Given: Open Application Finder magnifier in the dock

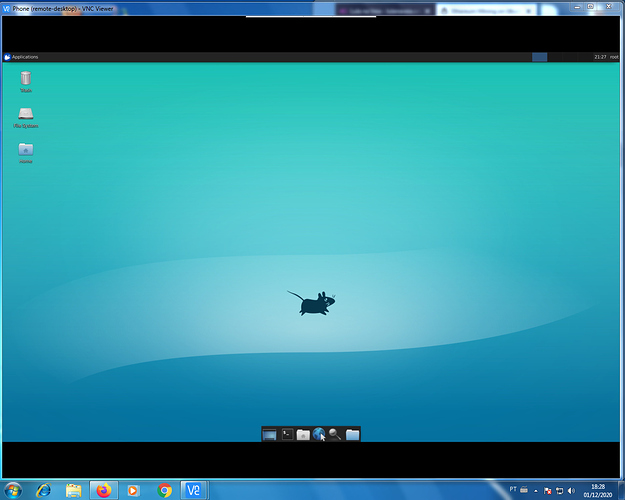Looking at the screenshot, I should point(335,434).
